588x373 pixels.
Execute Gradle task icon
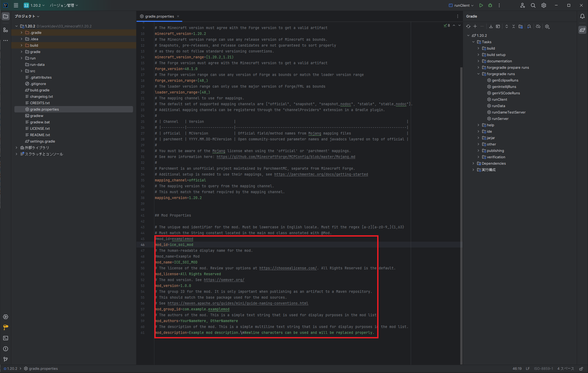pyautogui.click(x=498, y=26)
